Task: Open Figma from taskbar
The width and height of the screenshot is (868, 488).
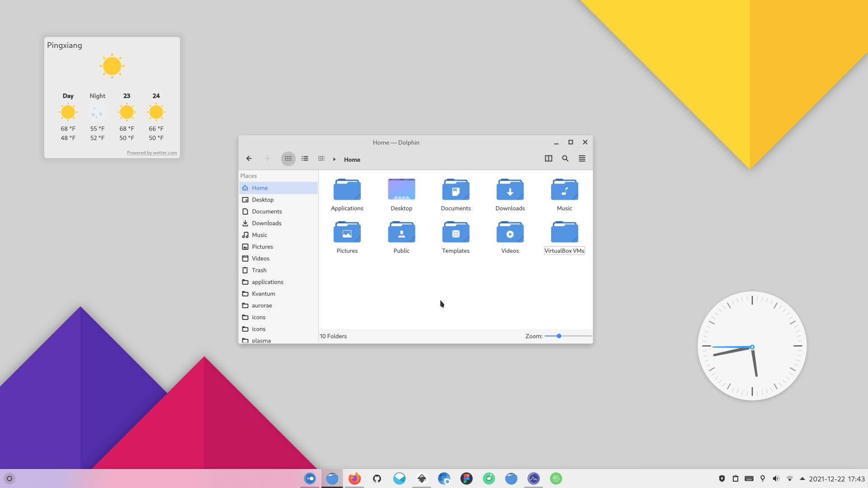Action: pyautogui.click(x=467, y=479)
